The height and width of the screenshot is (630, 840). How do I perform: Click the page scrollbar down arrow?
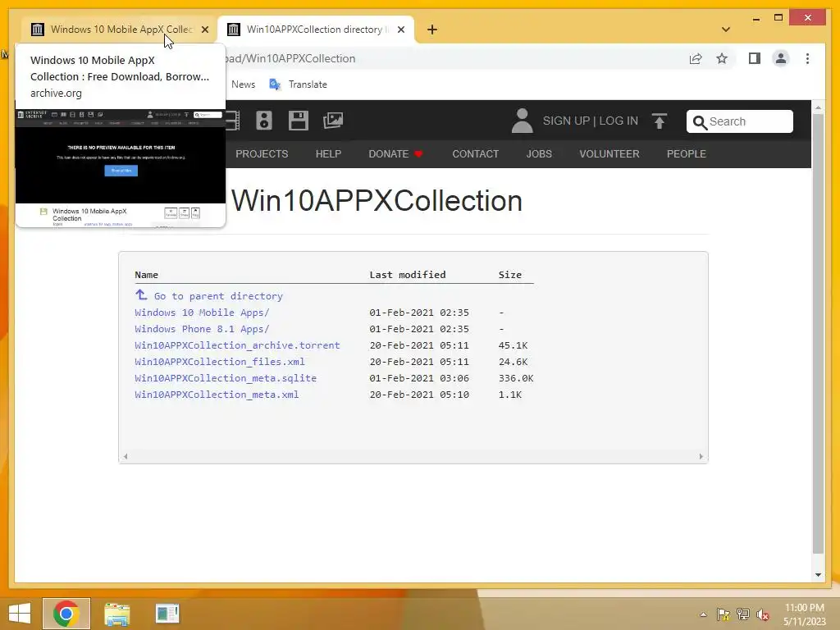pyautogui.click(x=818, y=575)
